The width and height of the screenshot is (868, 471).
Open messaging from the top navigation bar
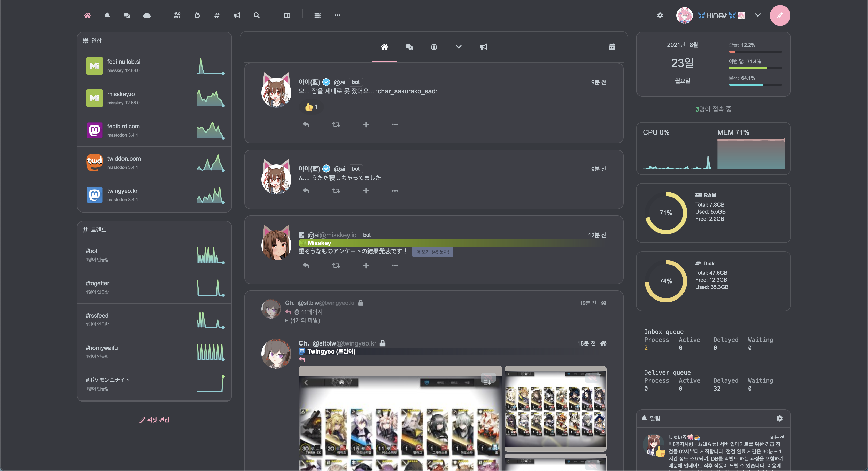pos(127,15)
